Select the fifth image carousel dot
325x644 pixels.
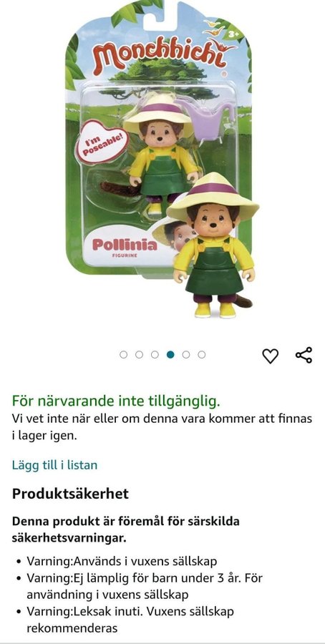[x=186, y=354]
